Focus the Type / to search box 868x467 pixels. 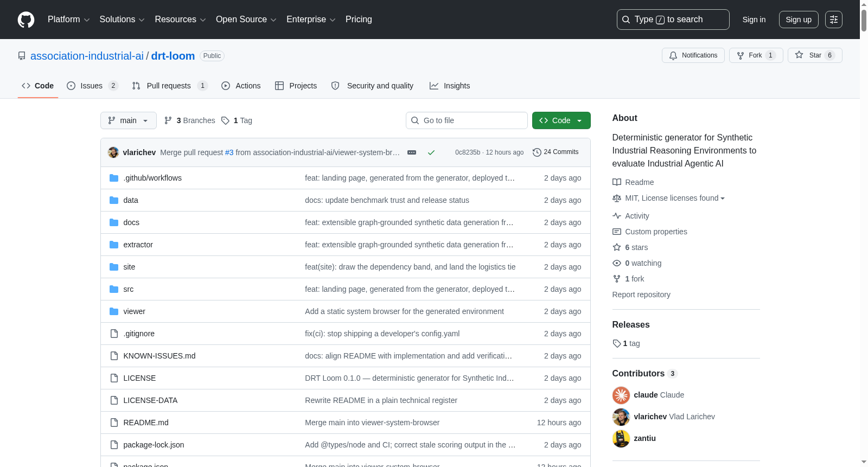pyautogui.click(x=673, y=20)
